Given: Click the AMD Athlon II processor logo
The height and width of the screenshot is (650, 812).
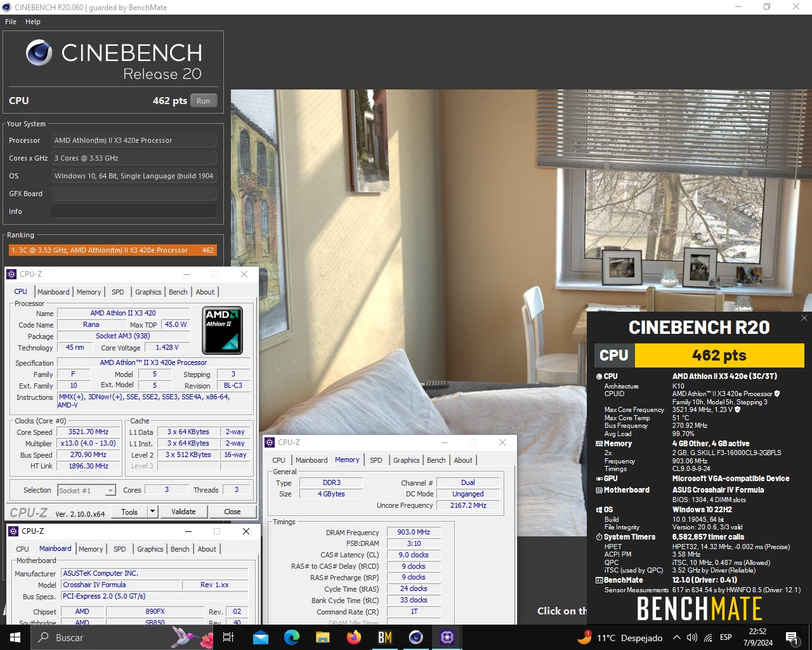Looking at the screenshot, I should tap(222, 330).
